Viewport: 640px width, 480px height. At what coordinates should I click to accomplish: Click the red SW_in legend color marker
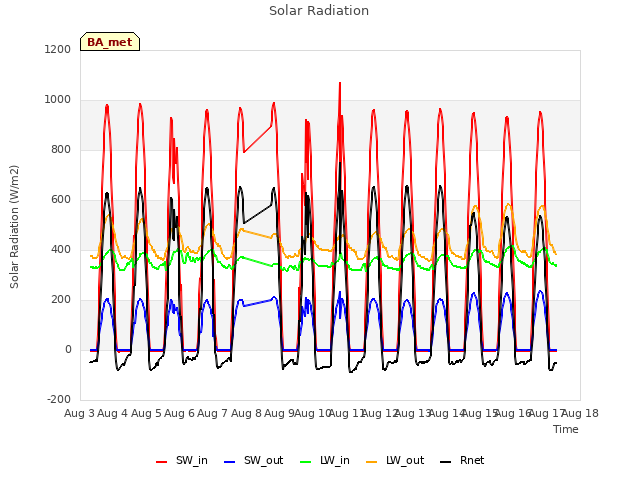[162, 462]
